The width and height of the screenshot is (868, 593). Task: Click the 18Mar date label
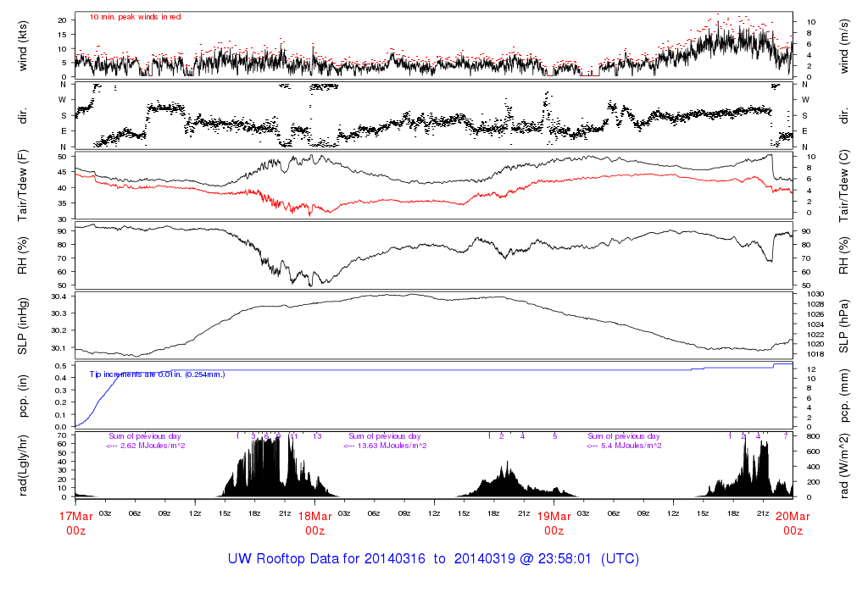315,517
